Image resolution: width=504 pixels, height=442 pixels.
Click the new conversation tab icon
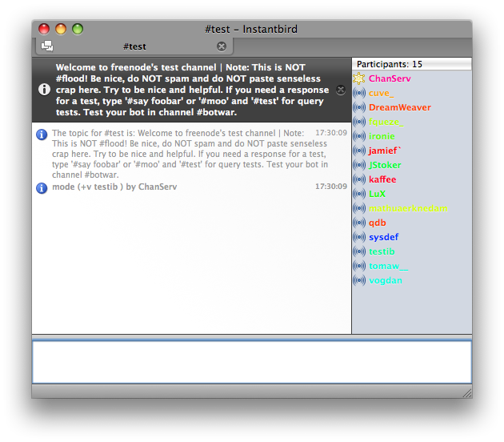click(x=47, y=46)
